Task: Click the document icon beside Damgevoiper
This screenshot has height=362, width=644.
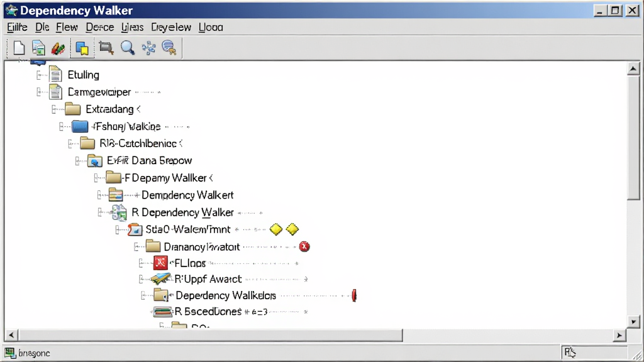Action: coord(55,92)
